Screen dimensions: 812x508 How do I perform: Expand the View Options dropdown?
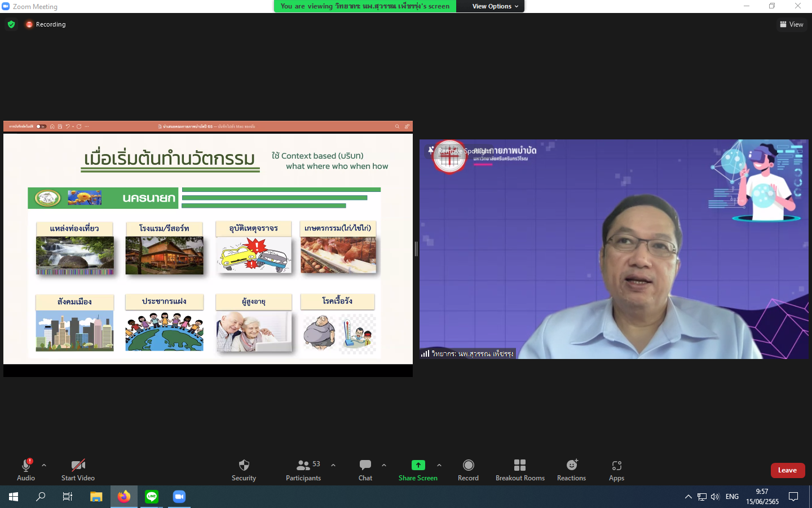tap(495, 6)
